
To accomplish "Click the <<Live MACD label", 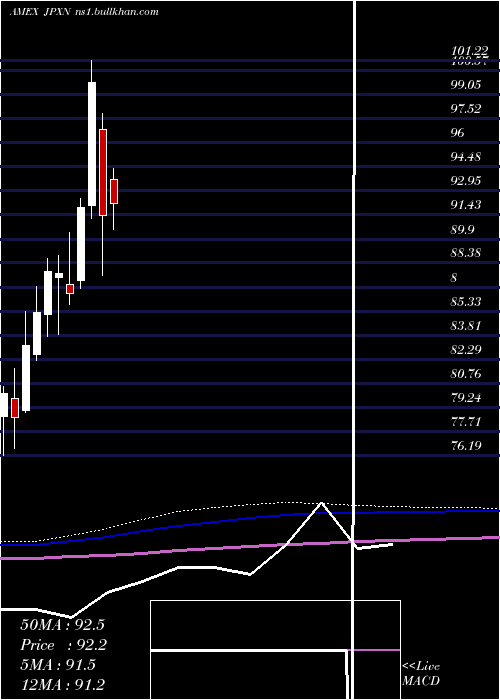I will [421, 674].
